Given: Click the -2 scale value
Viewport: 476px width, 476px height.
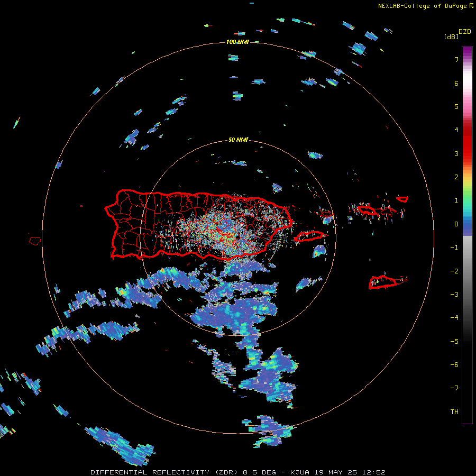Looking at the screenshot, I should [x=454, y=271].
